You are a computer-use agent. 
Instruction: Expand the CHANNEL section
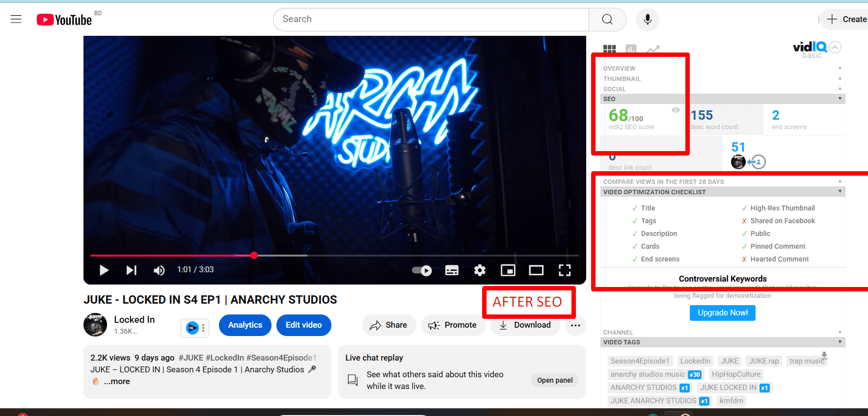pyautogui.click(x=723, y=332)
